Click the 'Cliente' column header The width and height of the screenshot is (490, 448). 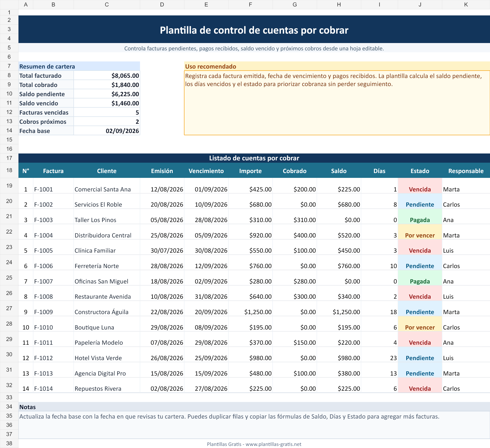pos(107,171)
